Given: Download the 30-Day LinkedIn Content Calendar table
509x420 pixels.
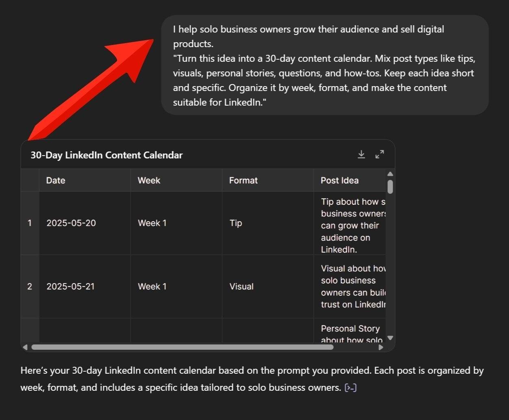Looking at the screenshot, I should (x=361, y=154).
